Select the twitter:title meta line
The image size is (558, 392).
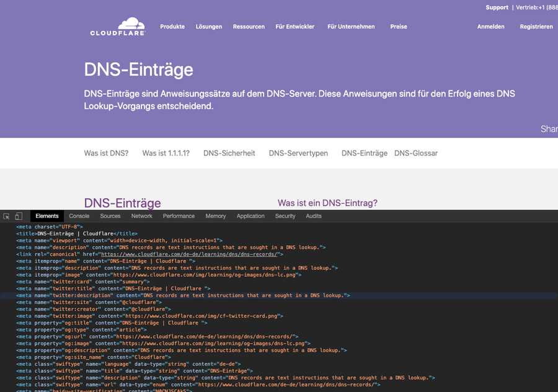113,289
